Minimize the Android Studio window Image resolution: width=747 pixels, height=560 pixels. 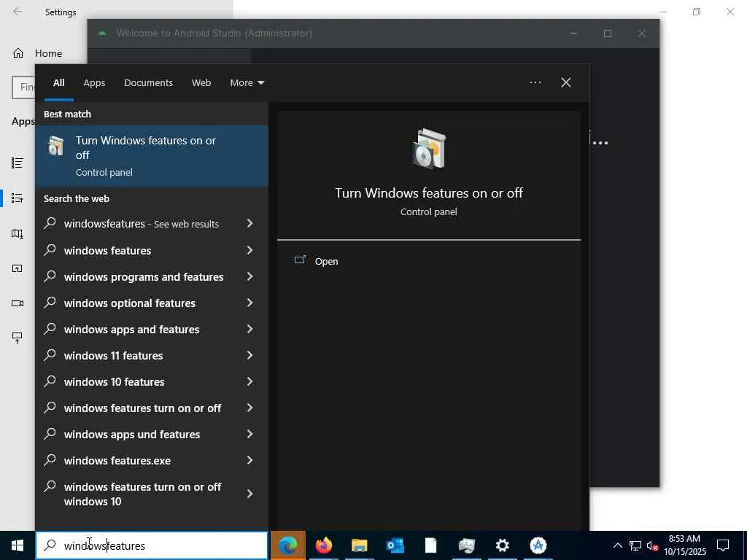point(573,34)
